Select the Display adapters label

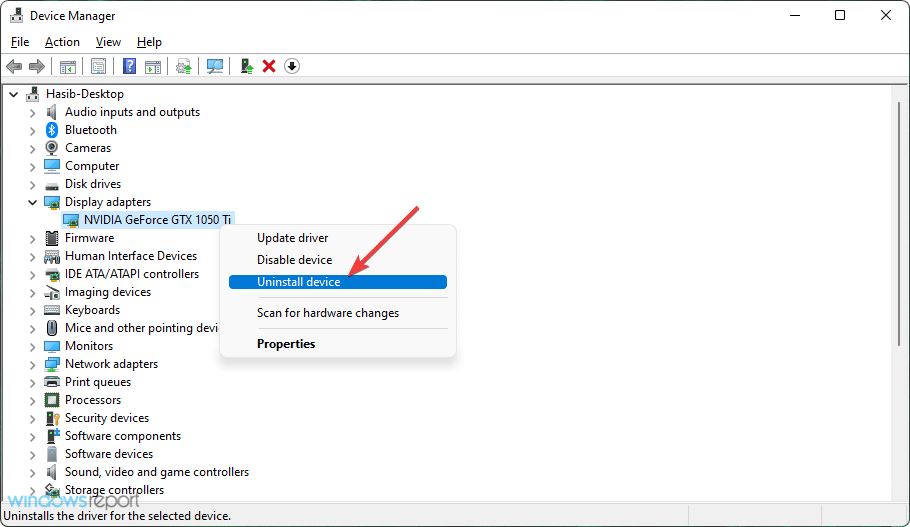tap(108, 202)
